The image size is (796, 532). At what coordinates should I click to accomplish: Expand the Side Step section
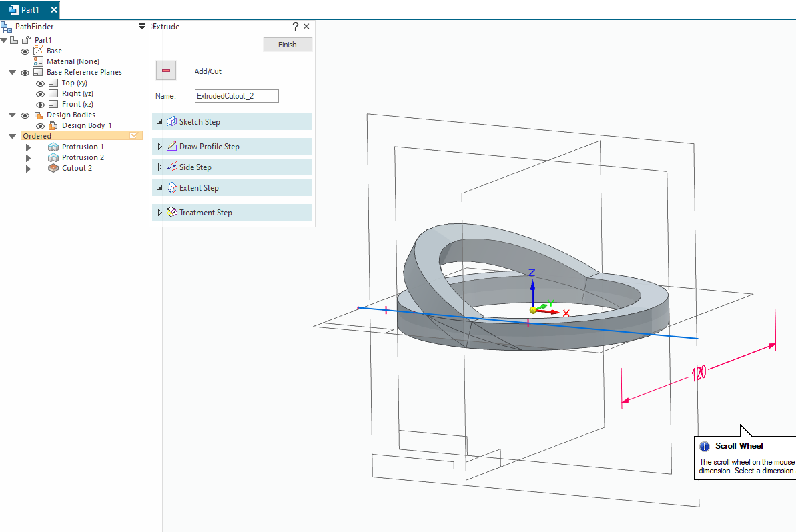pos(160,167)
